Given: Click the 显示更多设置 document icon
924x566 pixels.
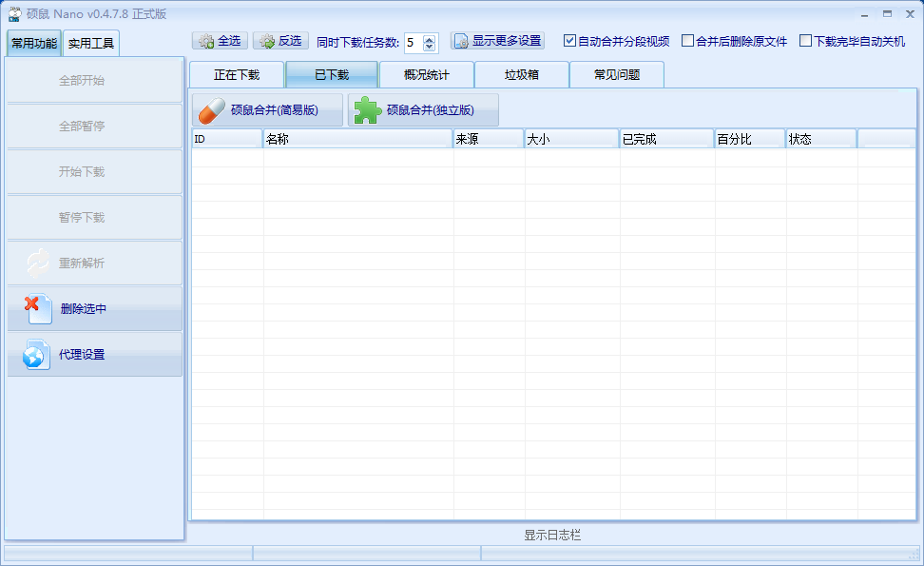Looking at the screenshot, I should [x=461, y=41].
